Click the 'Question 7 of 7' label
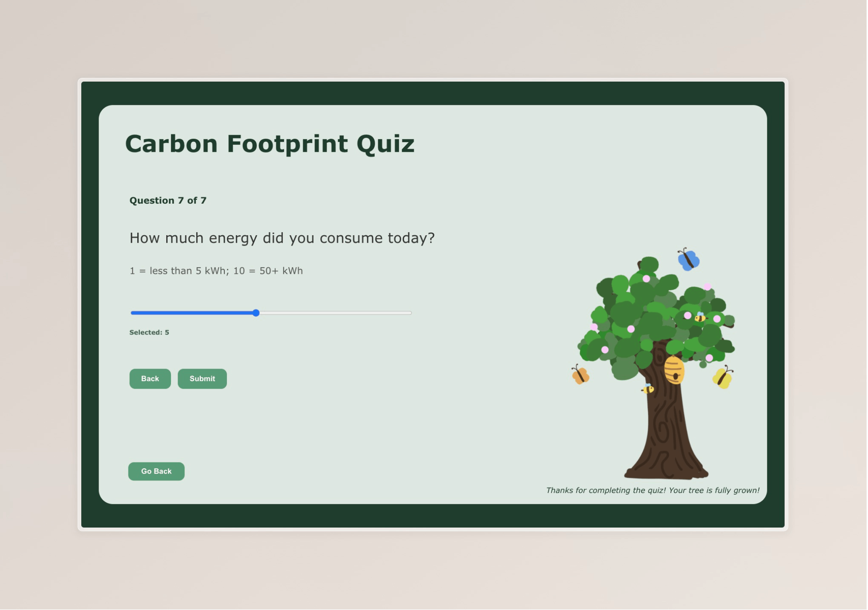This screenshot has height=610, width=868. coord(168,201)
